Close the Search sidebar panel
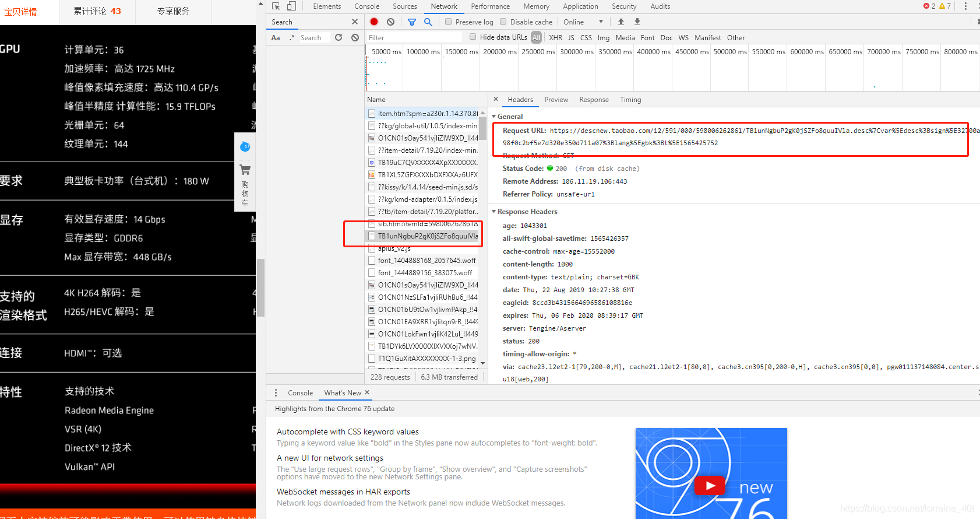This screenshot has height=519, width=980. click(355, 22)
